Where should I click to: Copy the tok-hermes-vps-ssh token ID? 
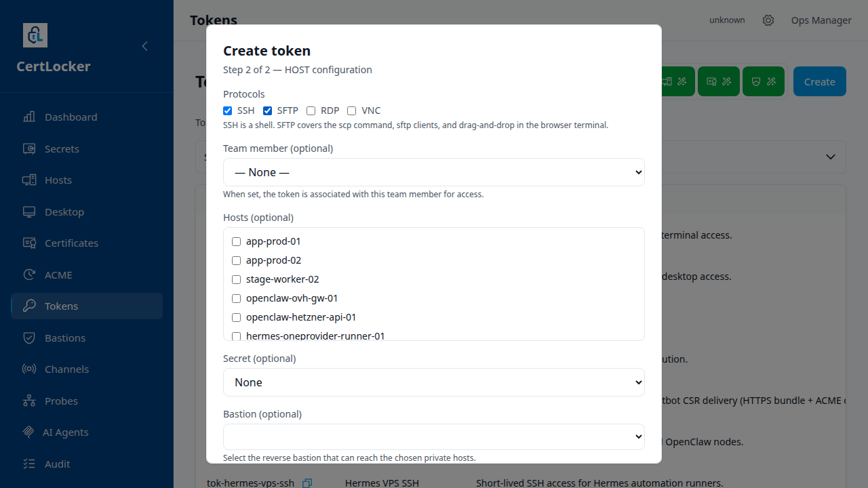[x=307, y=483]
